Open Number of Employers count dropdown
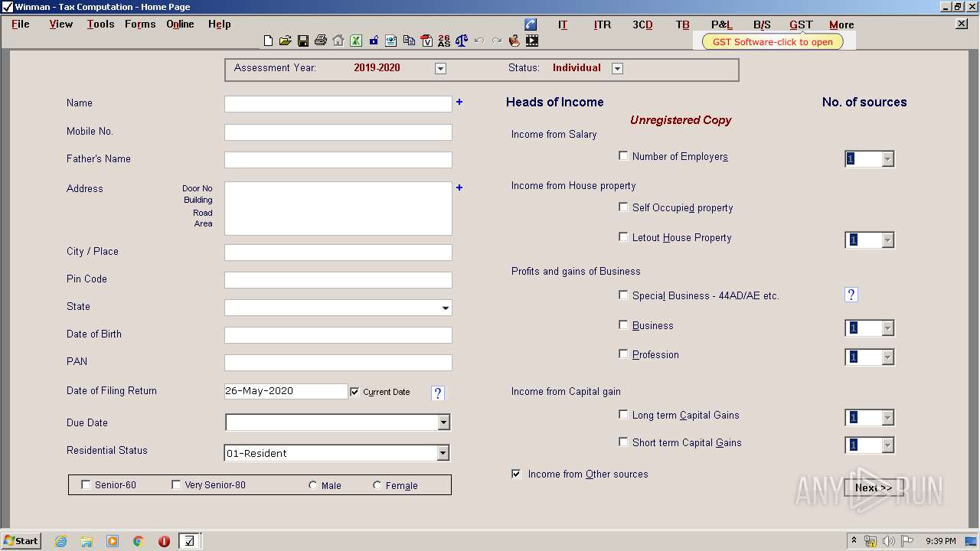The width and height of the screenshot is (980, 551). pos(887,159)
